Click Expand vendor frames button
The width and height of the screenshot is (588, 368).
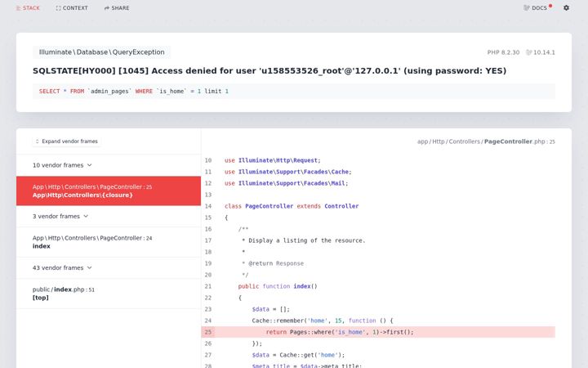[x=66, y=141]
